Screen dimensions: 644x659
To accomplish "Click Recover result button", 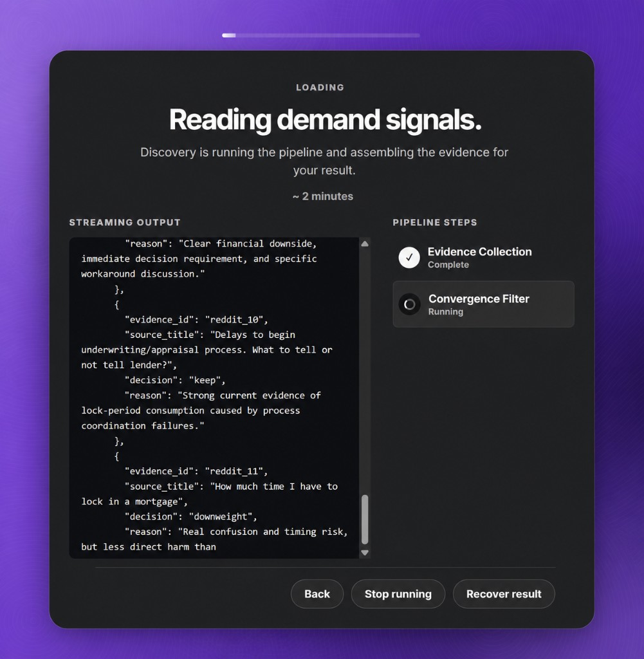I will coord(504,594).
